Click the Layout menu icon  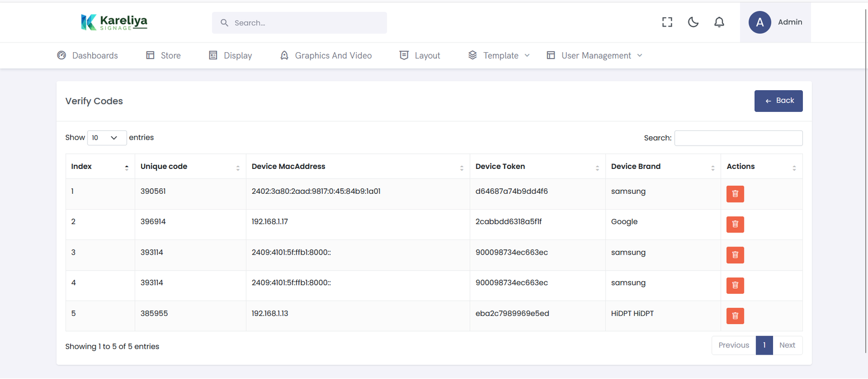404,55
